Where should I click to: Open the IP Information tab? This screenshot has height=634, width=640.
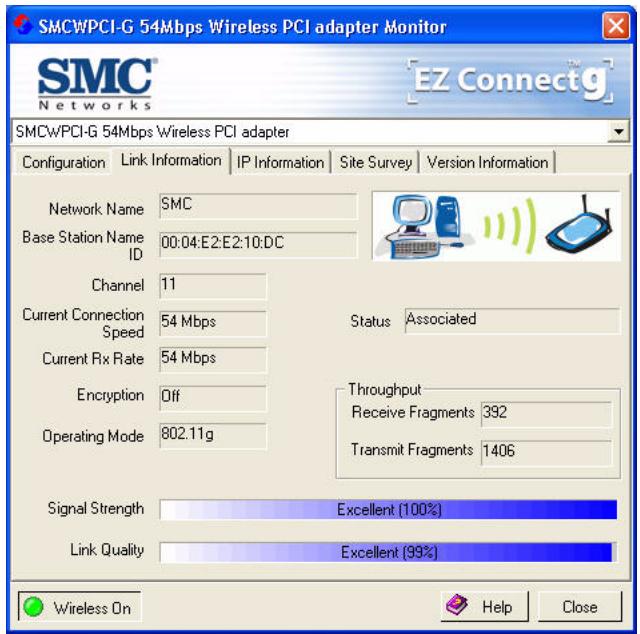point(280,162)
